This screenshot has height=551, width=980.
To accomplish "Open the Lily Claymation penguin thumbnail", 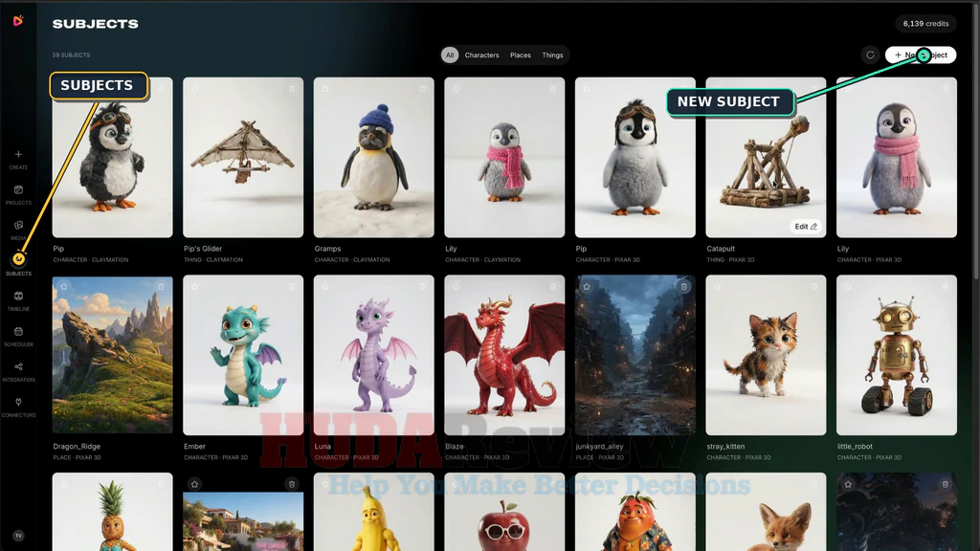I will point(504,158).
